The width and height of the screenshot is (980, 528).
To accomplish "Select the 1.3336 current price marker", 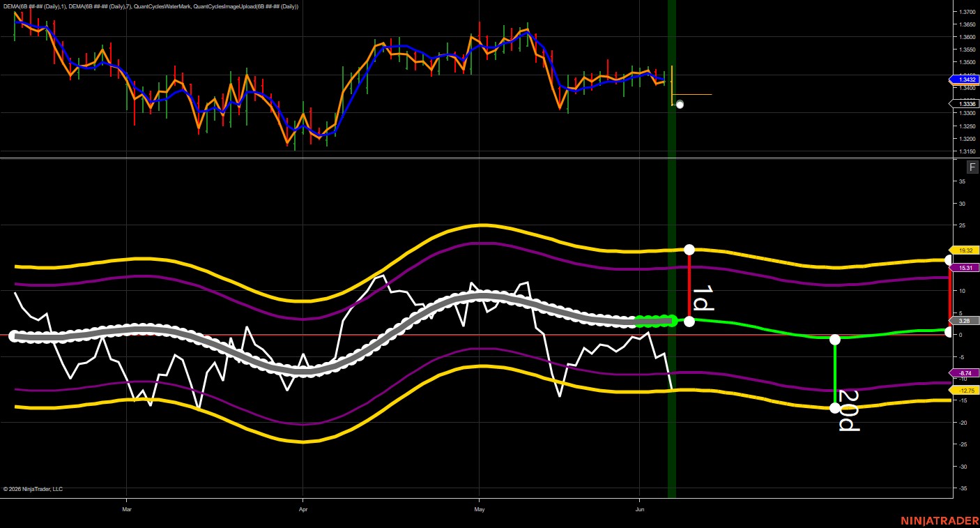I will point(965,104).
